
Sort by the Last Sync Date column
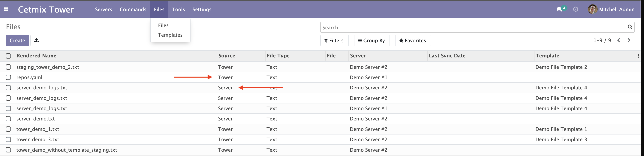coord(447,56)
